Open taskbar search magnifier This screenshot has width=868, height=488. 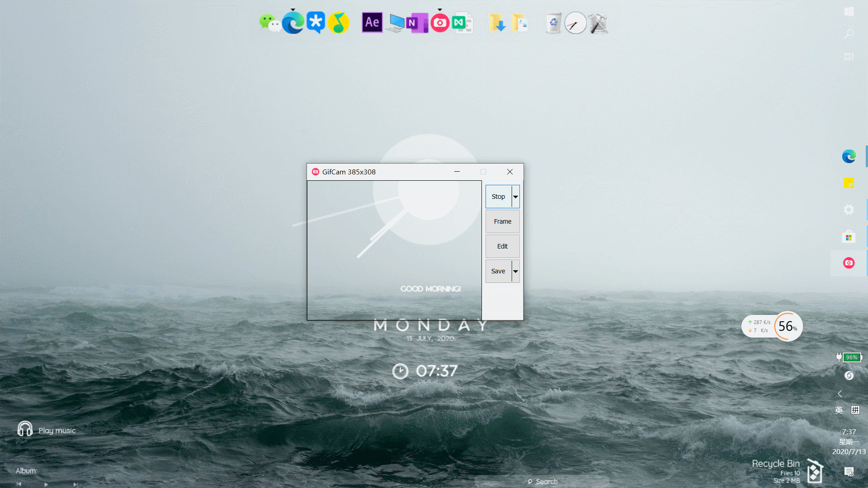coord(849,34)
